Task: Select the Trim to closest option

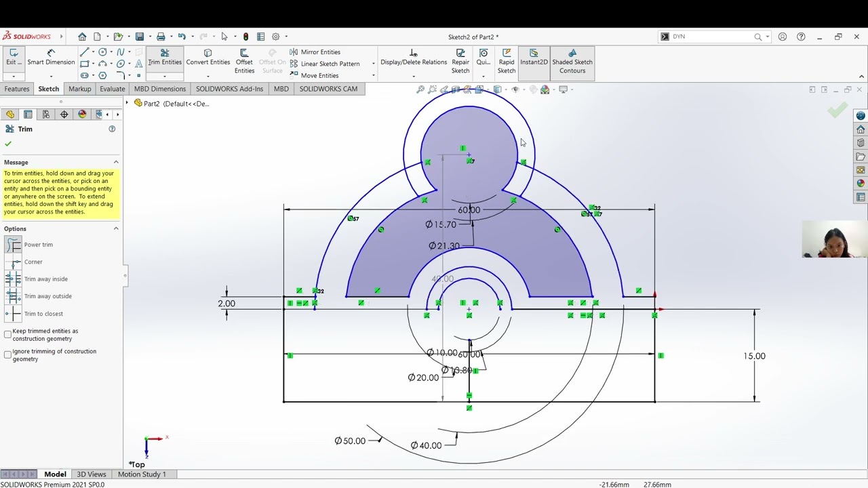Action: pyautogui.click(x=35, y=314)
